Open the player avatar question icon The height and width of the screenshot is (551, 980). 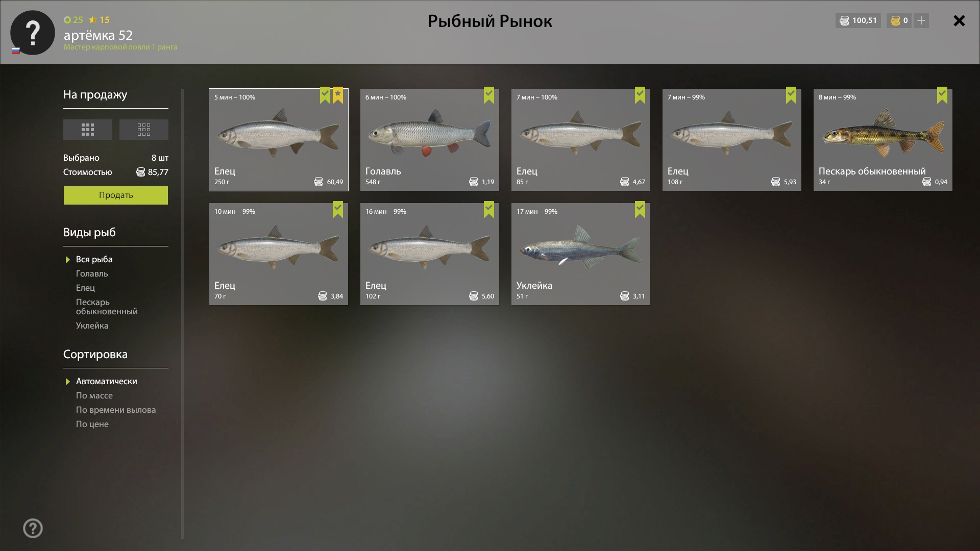coord(33,33)
